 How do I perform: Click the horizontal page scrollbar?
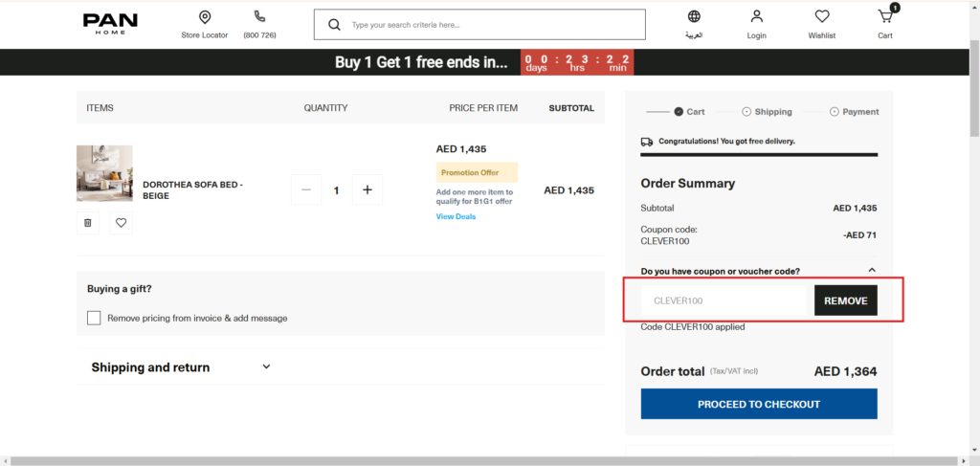[x=484, y=461]
